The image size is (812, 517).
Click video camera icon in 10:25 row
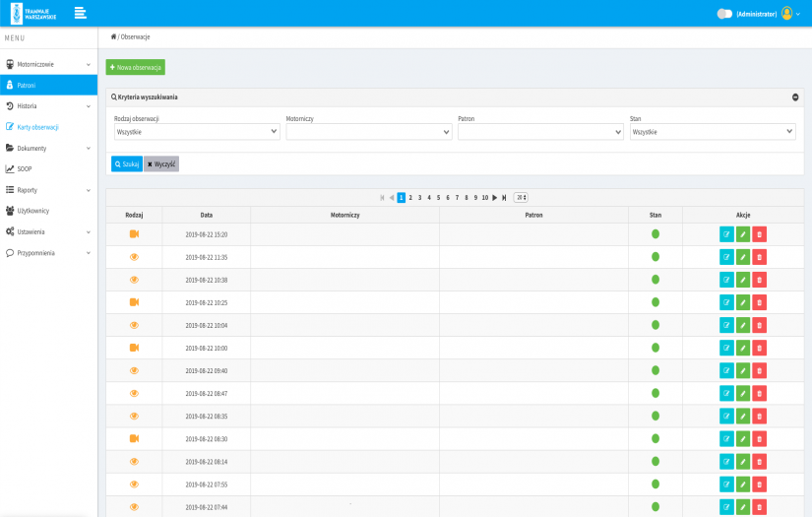point(134,302)
